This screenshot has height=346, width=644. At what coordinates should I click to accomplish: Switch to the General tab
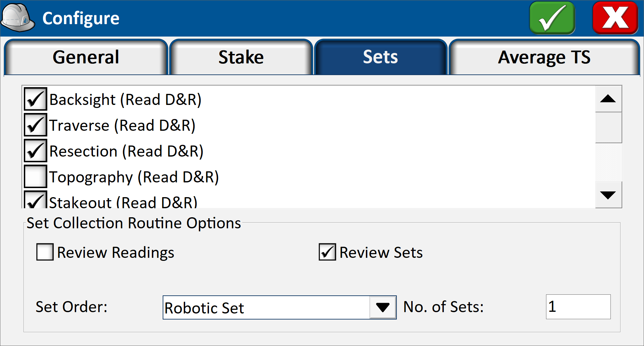pos(86,57)
